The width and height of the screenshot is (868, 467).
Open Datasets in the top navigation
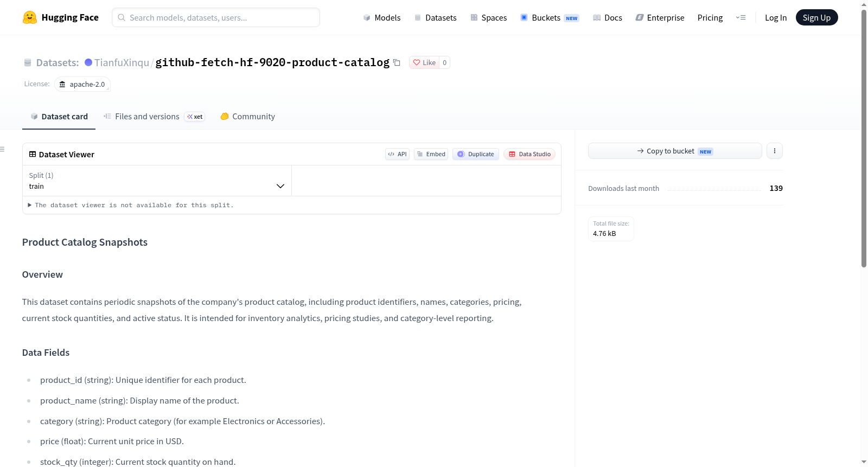(x=436, y=17)
